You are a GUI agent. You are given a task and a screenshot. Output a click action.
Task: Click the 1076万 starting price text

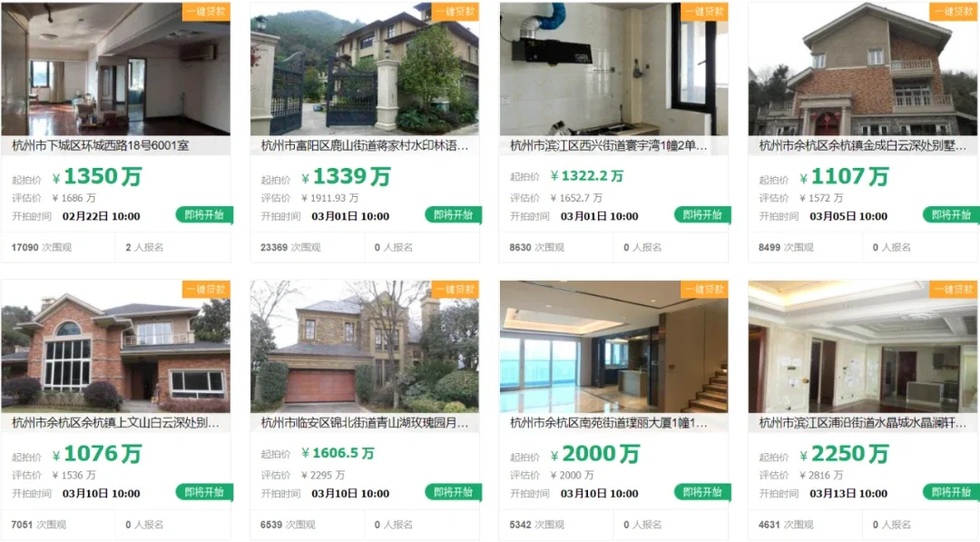[x=97, y=454]
